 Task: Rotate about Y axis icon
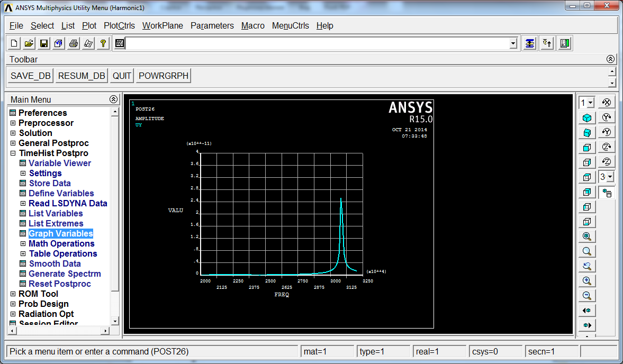click(x=607, y=117)
